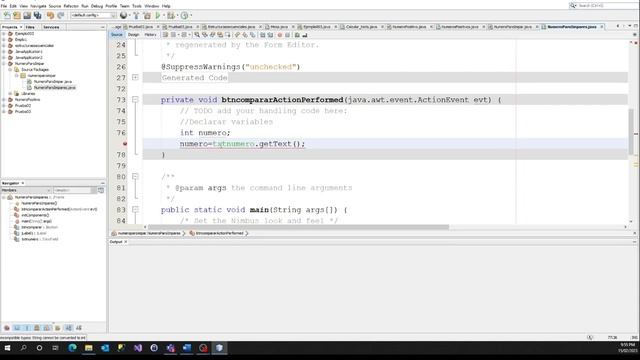Viewport: 640px width, 360px height.
Task: Open the Refactor menu
Action: point(71,6)
